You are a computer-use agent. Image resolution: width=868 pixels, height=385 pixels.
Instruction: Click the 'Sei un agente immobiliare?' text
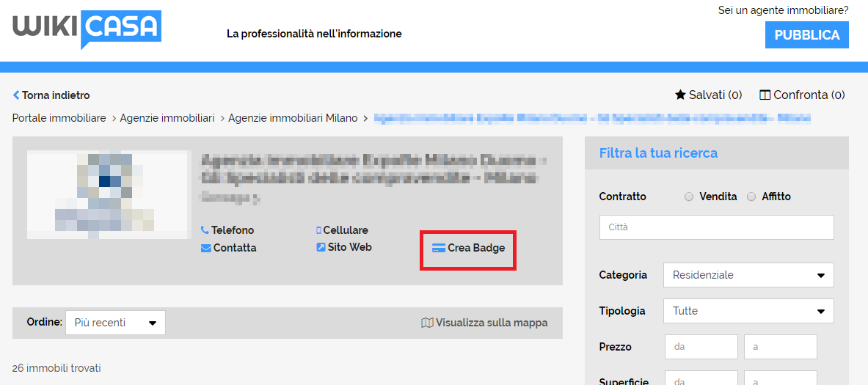pyautogui.click(x=784, y=10)
